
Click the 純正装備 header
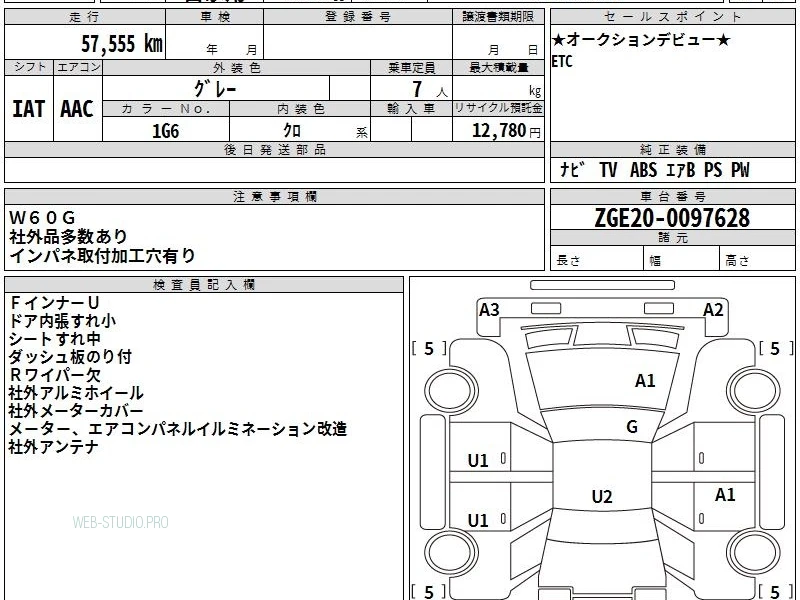point(672,149)
